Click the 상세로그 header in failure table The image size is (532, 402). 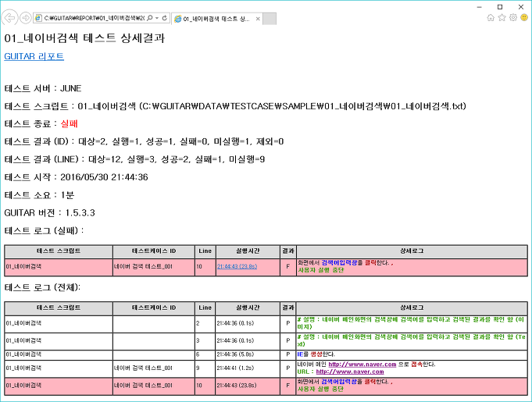point(412,251)
